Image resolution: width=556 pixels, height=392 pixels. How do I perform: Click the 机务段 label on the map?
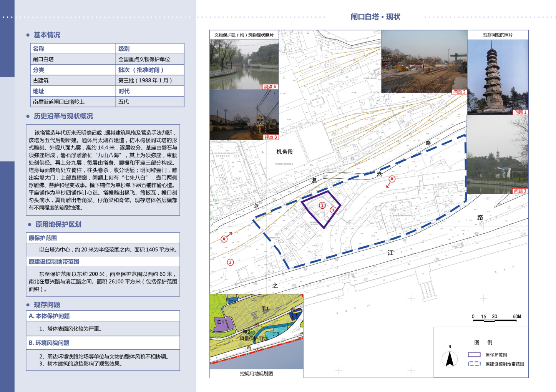click(285, 152)
